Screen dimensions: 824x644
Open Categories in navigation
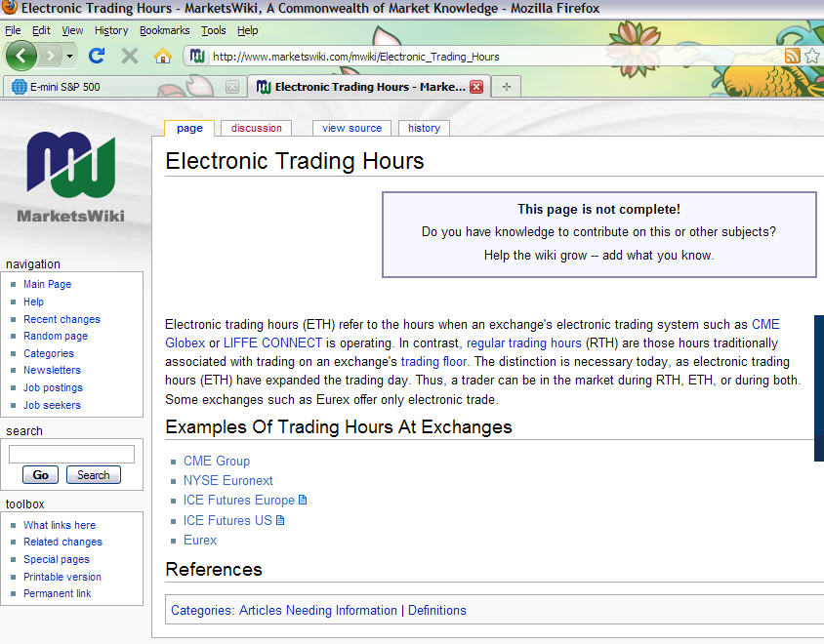tap(49, 353)
